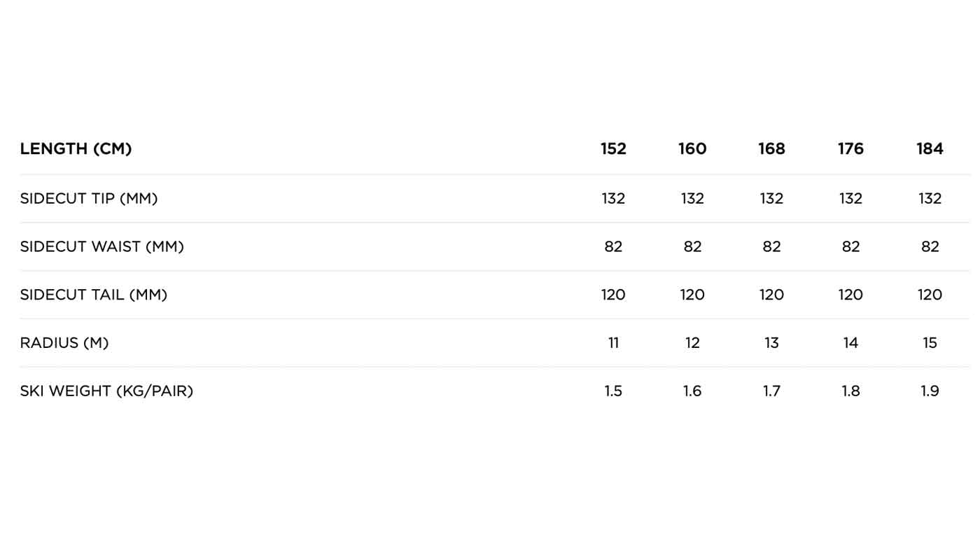
Task: Select the radius value 13
Action: click(771, 343)
